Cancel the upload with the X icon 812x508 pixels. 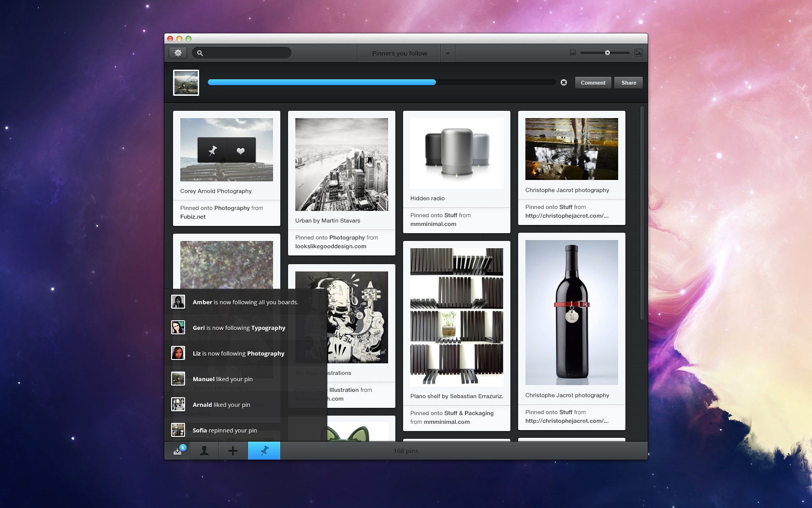564,83
